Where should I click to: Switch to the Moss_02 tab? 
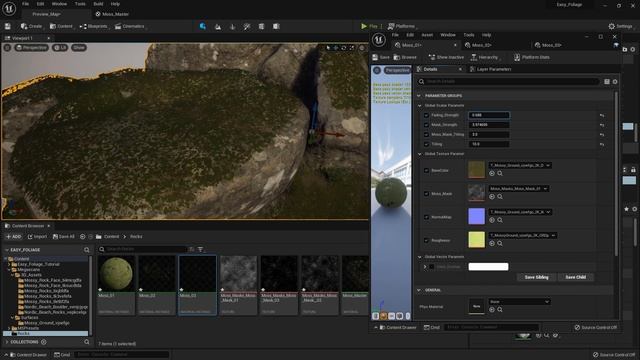point(478,45)
